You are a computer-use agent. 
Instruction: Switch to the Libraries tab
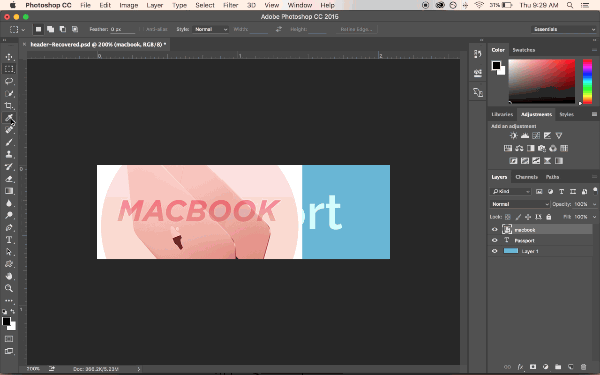(502, 114)
